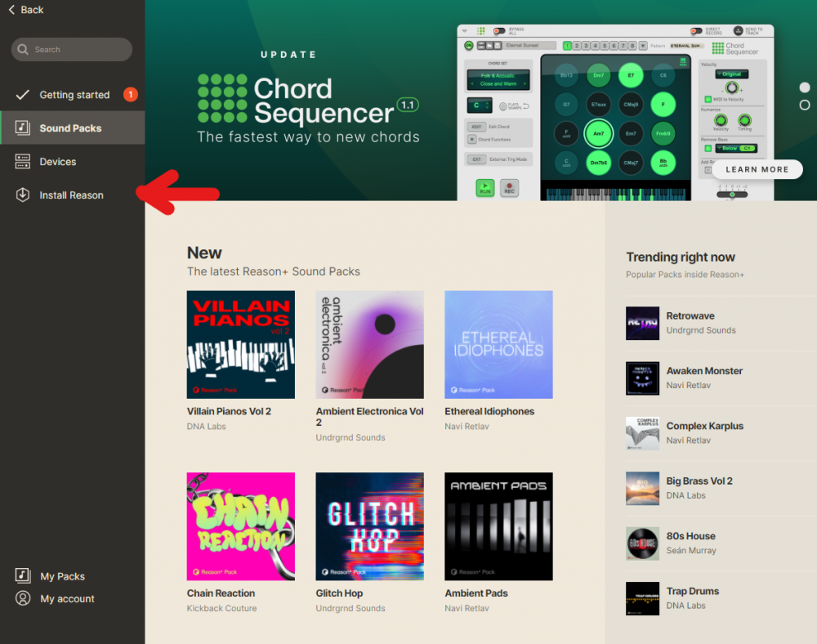Viewport: 817px width, 644px height.
Task: Click the Getting started checkmark icon
Action: pyautogui.click(x=22, y=95)
